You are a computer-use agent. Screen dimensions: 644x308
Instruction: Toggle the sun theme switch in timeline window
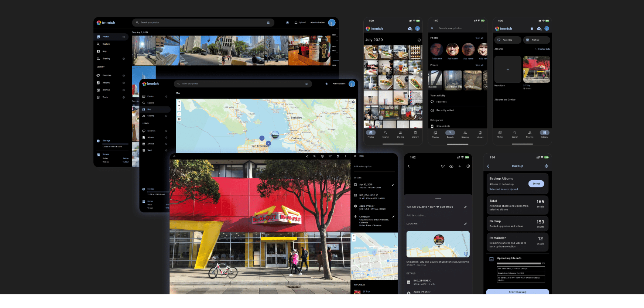pyautogui.click(x=287, y=23)
